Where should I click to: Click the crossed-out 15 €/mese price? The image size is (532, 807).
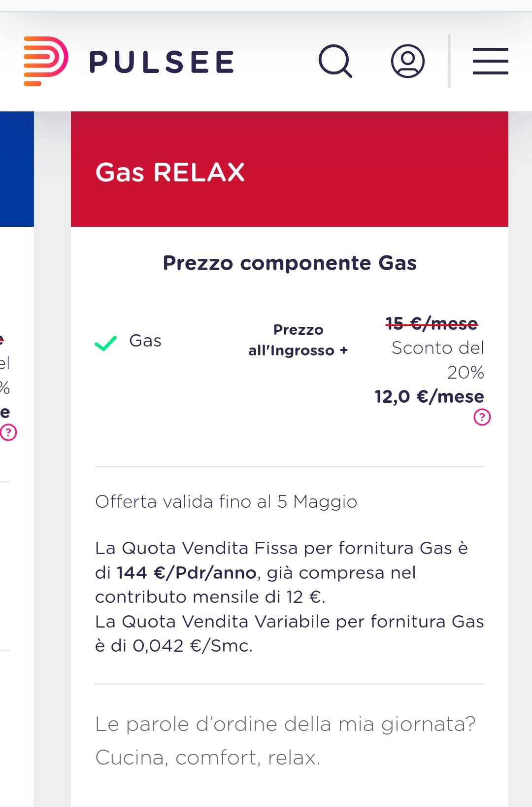432,323
